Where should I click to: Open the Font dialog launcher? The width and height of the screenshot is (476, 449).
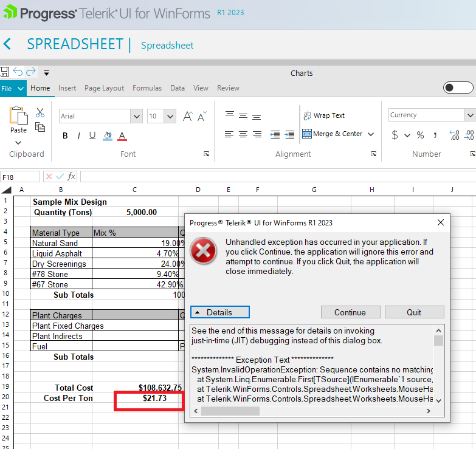pyautogui.click(x=207, y=154)
